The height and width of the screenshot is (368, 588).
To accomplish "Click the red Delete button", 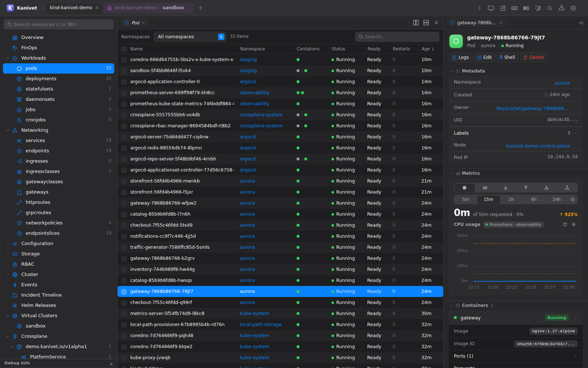I will click(x=534, y=57).
